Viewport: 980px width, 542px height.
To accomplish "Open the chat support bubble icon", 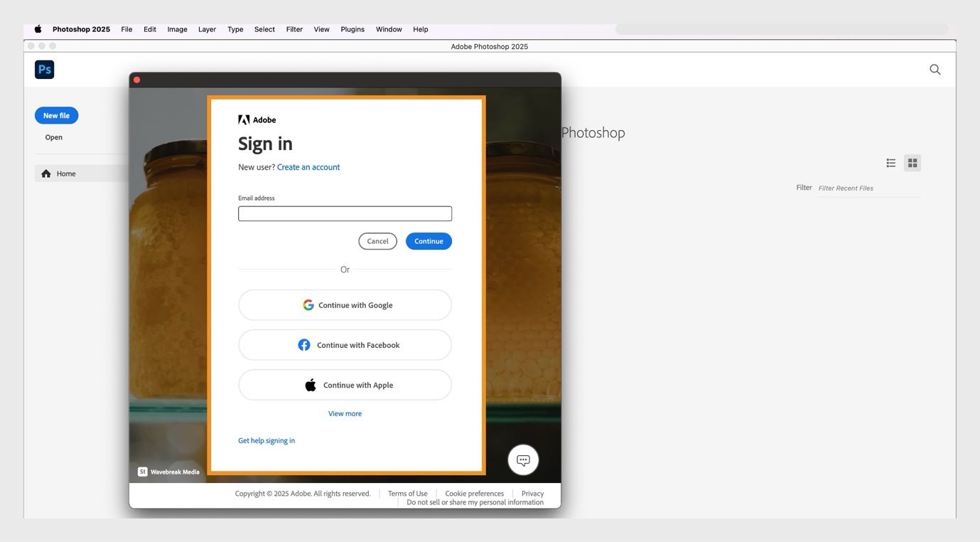I will coord(522,459).
